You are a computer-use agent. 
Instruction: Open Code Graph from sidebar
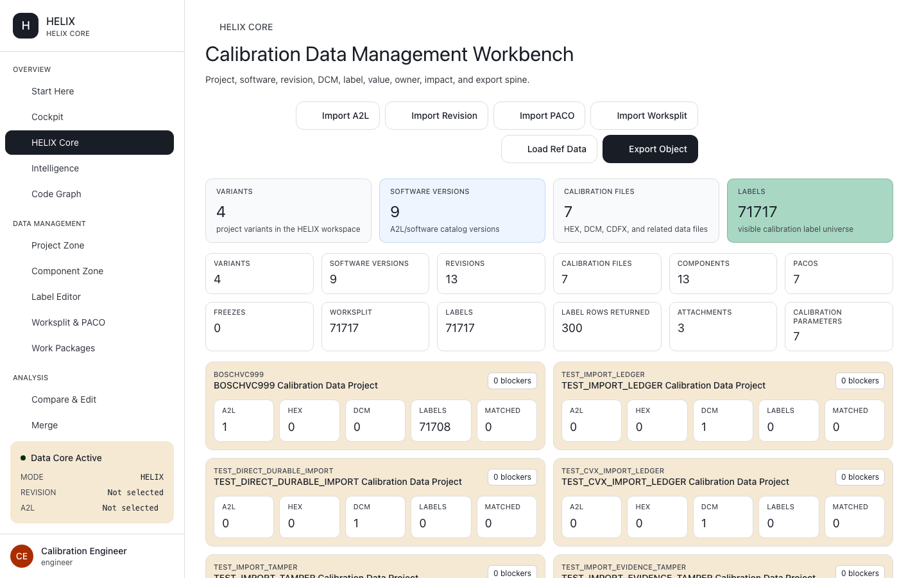(x=89, y=194)
